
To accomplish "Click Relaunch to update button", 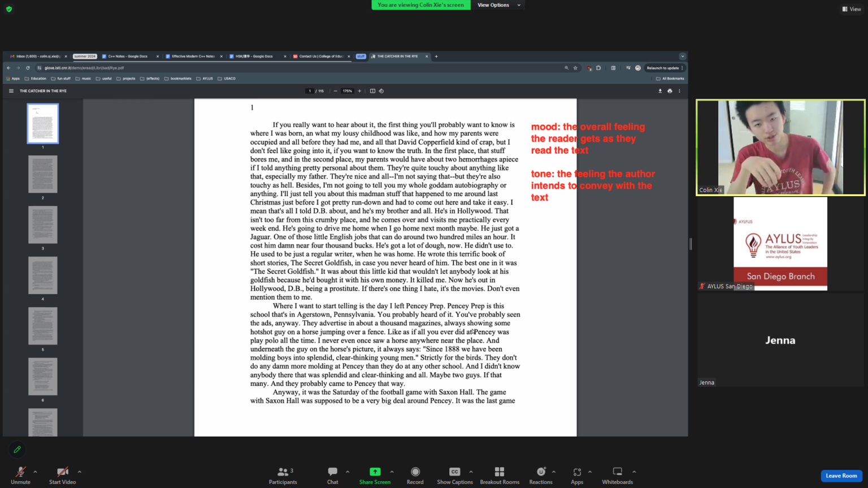I will point(665,68).
